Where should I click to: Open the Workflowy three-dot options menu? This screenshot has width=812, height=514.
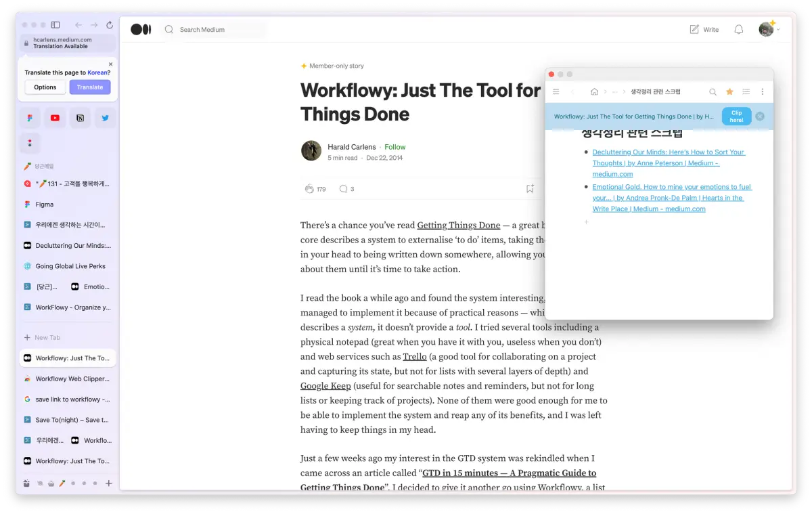pyautogui.click(x=763, y=91)
